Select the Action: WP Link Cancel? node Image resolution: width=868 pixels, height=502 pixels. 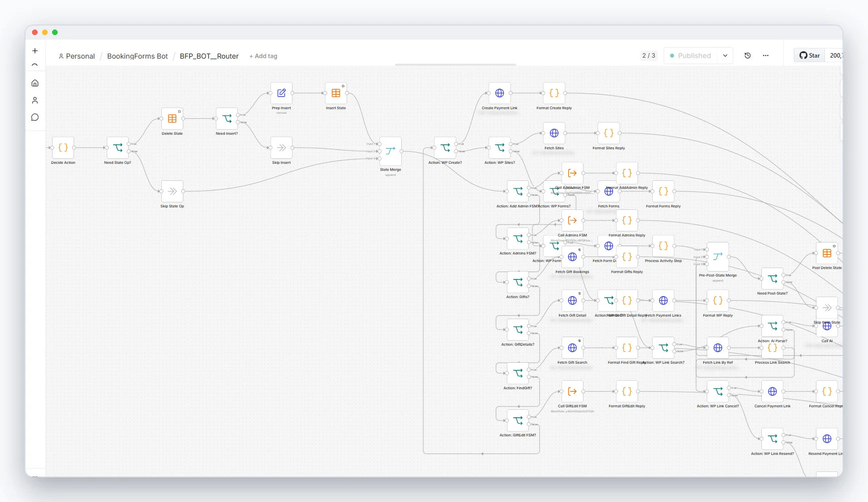pyautogui.click(x=718, y=391)
